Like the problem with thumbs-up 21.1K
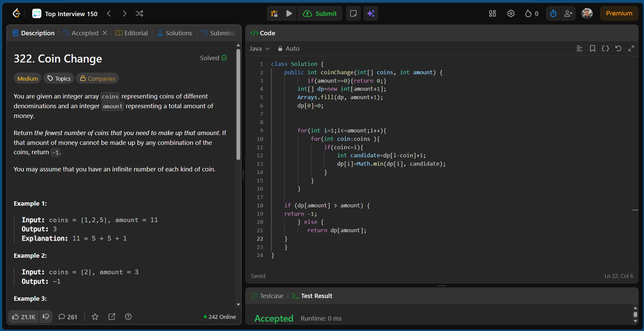This screenshot has height=331, width=644. (24, 317)
